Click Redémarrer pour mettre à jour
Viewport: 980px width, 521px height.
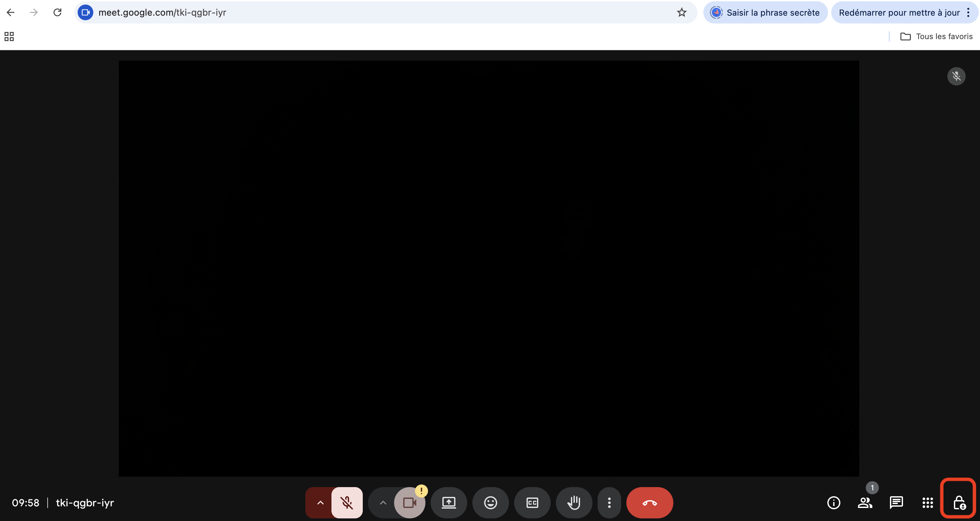899,12
